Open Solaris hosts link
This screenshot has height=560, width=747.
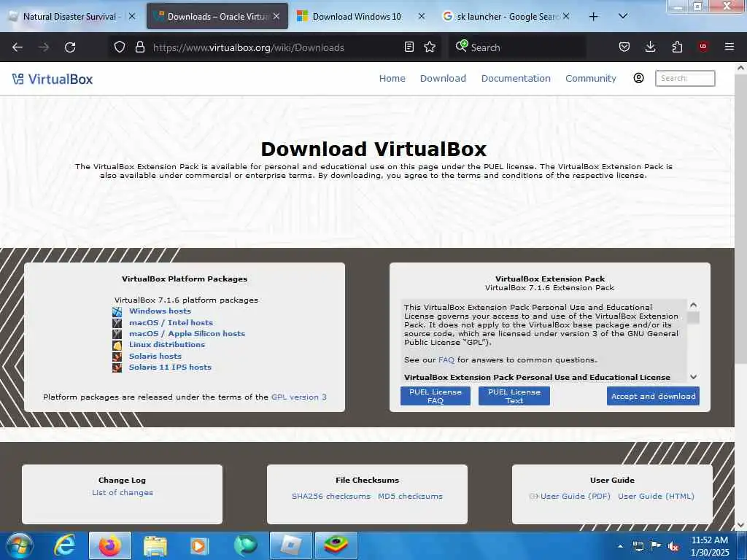(x=155, y=356)
